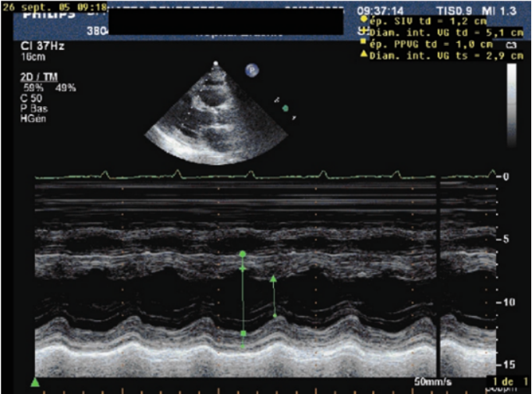Select the green triangle systolic caliper

click(273, 279)
